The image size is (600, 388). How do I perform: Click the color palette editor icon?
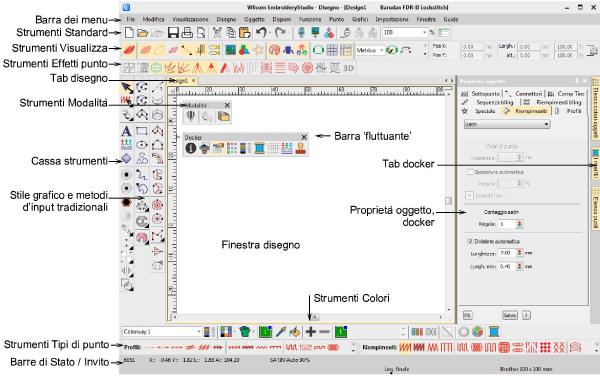[226, 332]
